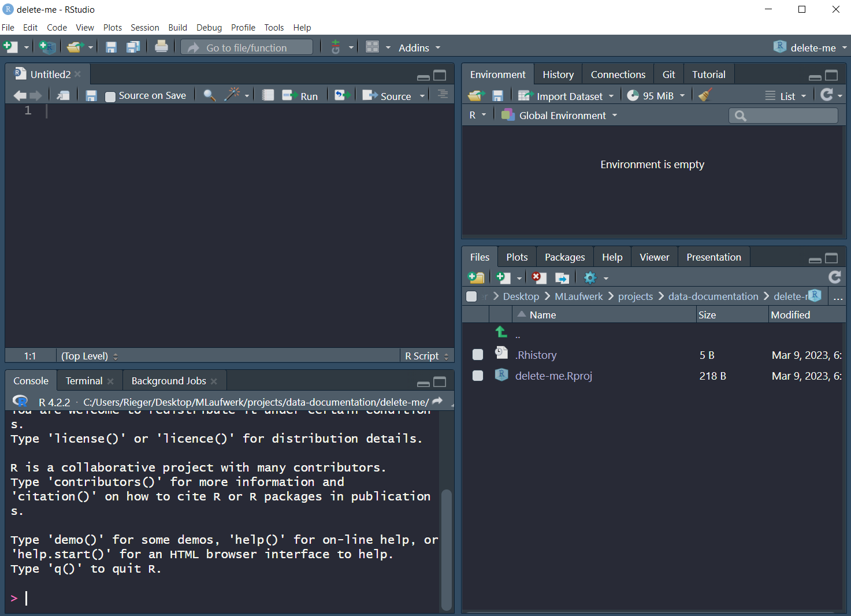Click the Run button in editor
The width and height of the screenshot is (851, 616).
(x=300, y=96)
